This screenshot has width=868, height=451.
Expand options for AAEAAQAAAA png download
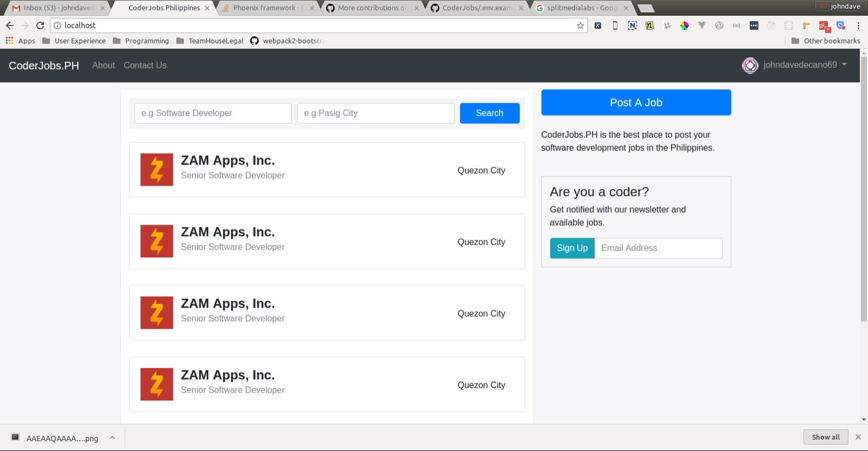[112, 437]
